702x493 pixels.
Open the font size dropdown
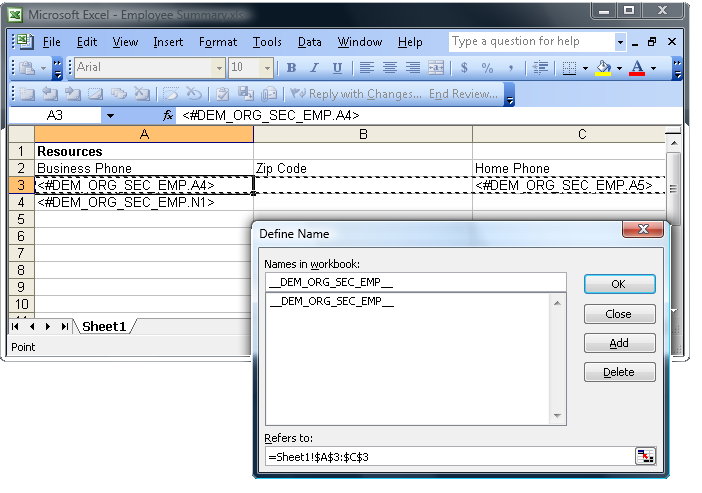[266, 68]
